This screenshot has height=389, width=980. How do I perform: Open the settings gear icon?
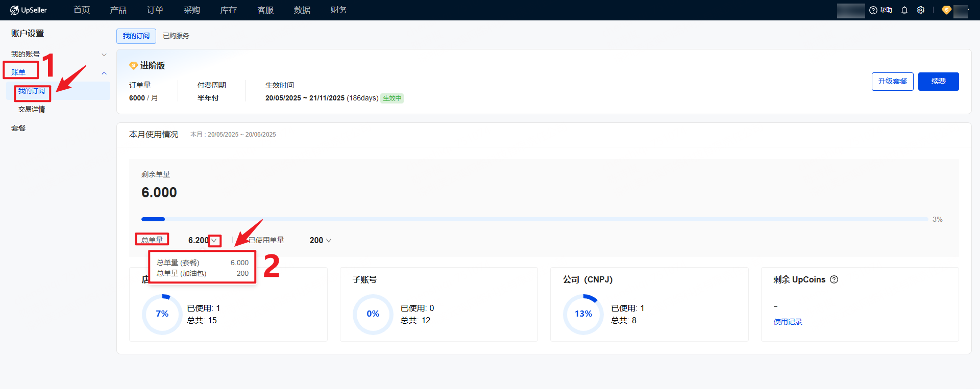click(921, 10)
